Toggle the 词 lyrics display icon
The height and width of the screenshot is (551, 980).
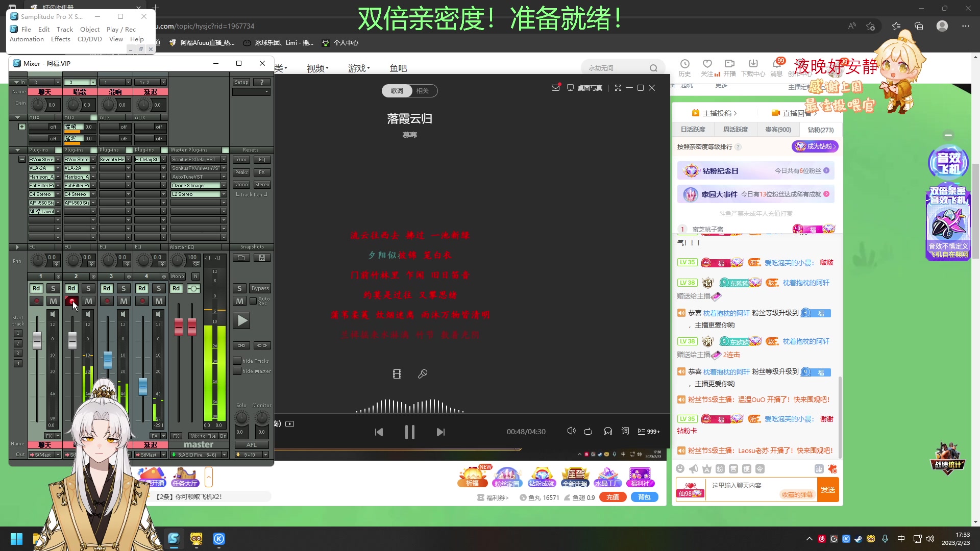[625, 431]
